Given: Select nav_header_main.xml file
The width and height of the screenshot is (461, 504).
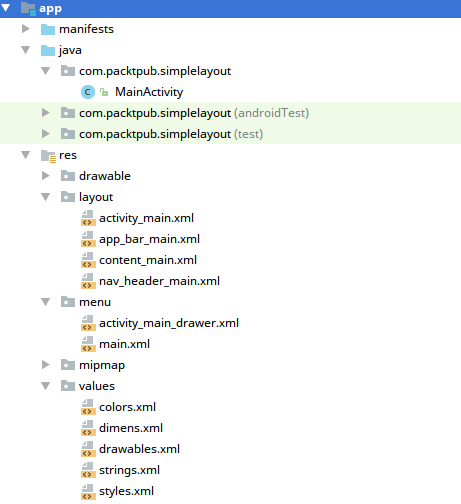Looking at the screenshot, I should click(x=159, y=281).
